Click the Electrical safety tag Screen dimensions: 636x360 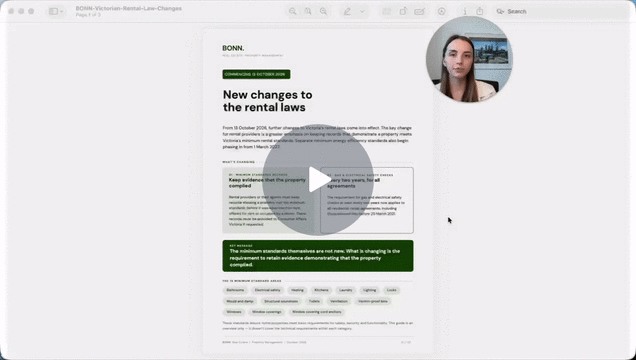(x=268, y=290)
